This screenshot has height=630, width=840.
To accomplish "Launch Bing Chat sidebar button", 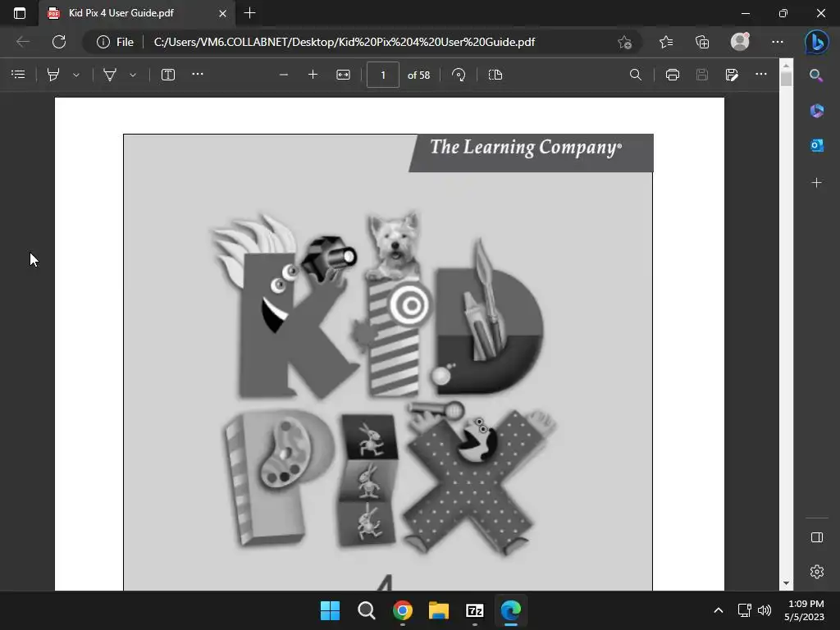I will 817,43.
